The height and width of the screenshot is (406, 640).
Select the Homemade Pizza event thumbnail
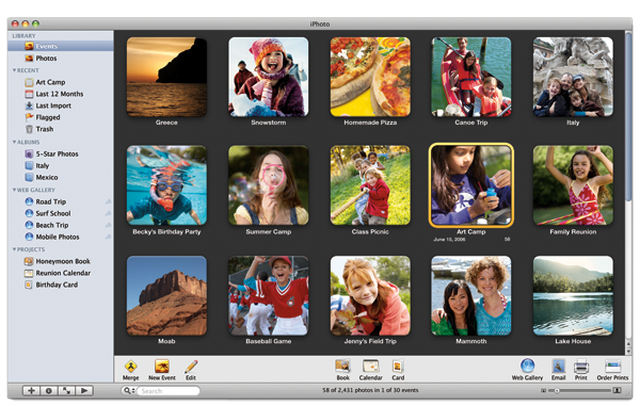(370, 77)
